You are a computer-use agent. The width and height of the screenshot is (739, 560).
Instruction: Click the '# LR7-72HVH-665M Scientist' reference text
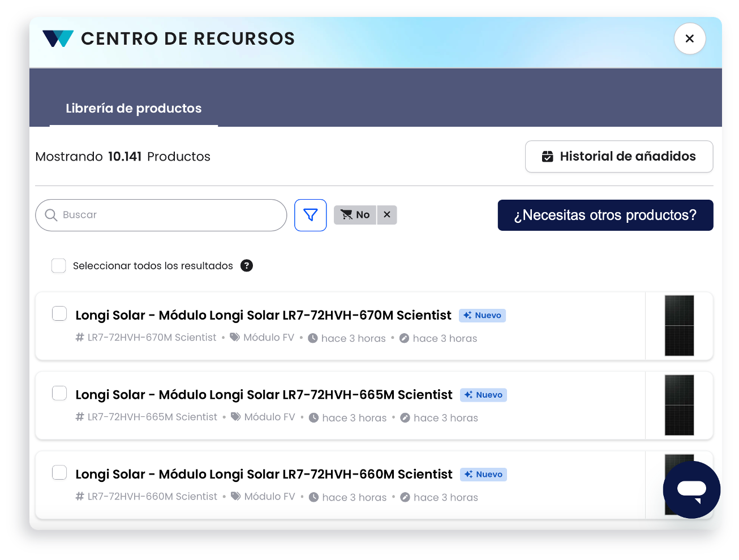click(x=147, y=417)
